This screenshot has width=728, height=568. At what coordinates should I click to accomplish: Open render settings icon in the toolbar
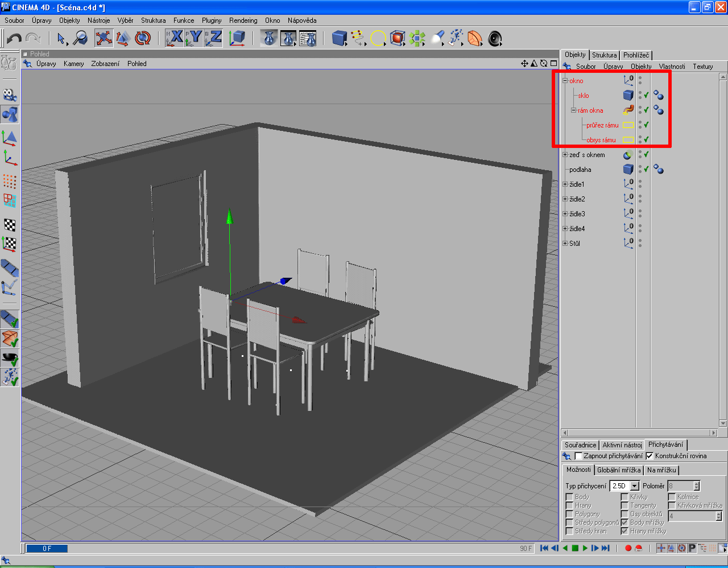[308, 38]
